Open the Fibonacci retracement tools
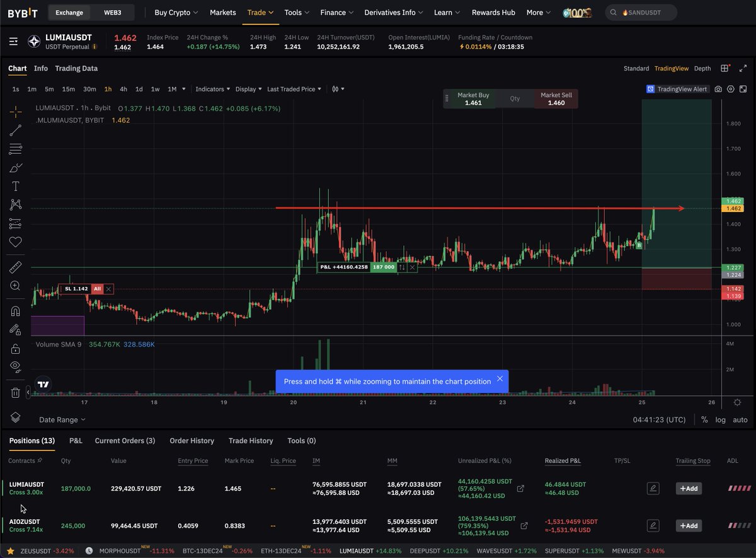Image resolution: width=756 pixels, height=558 pixels. tap(15, 149)
